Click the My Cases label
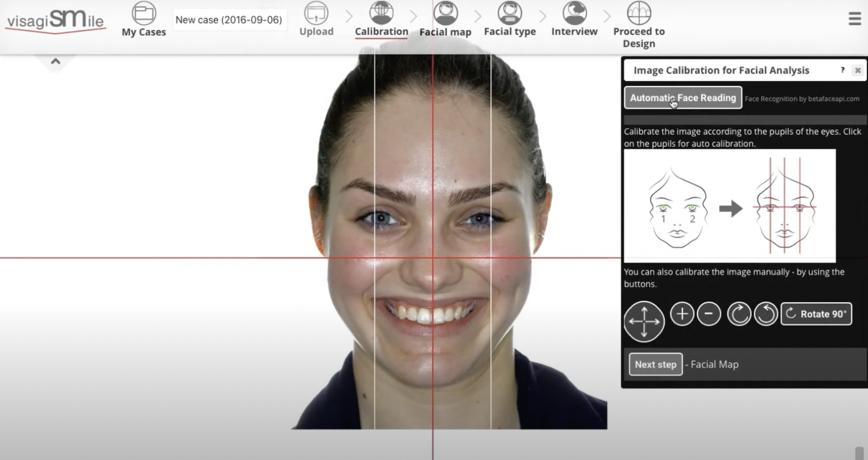Image resolution: width=868 pixels, height=460 pixels. [143, 32]
